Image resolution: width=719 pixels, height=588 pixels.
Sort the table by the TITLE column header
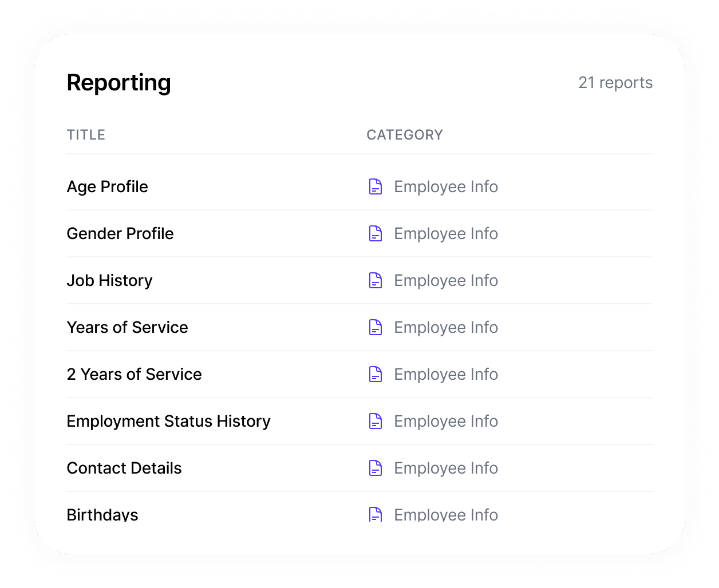click(86, 134)
